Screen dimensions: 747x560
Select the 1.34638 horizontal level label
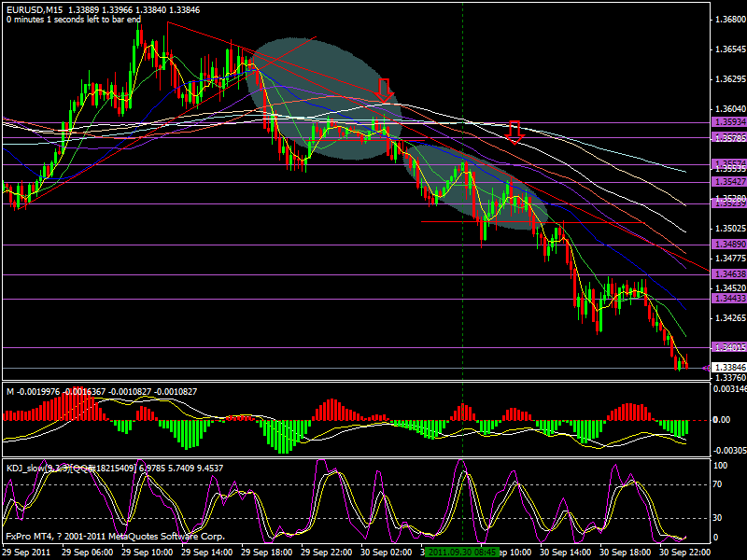[x=728, y=274]
